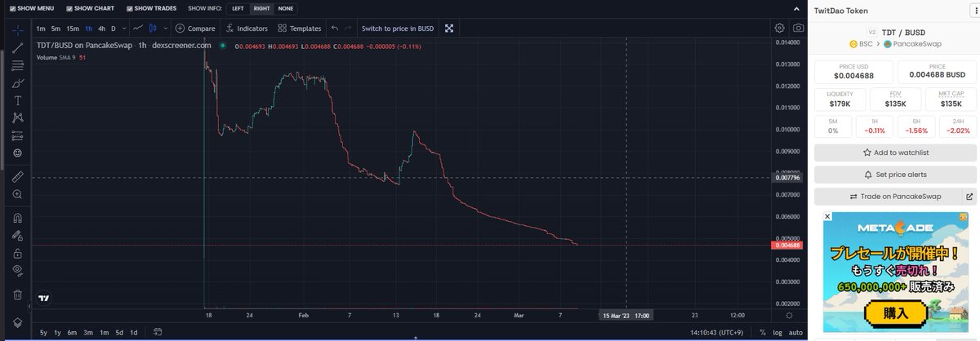Switch to 15m timeframe
The image size is (980, 341).
tap(73, 29)
